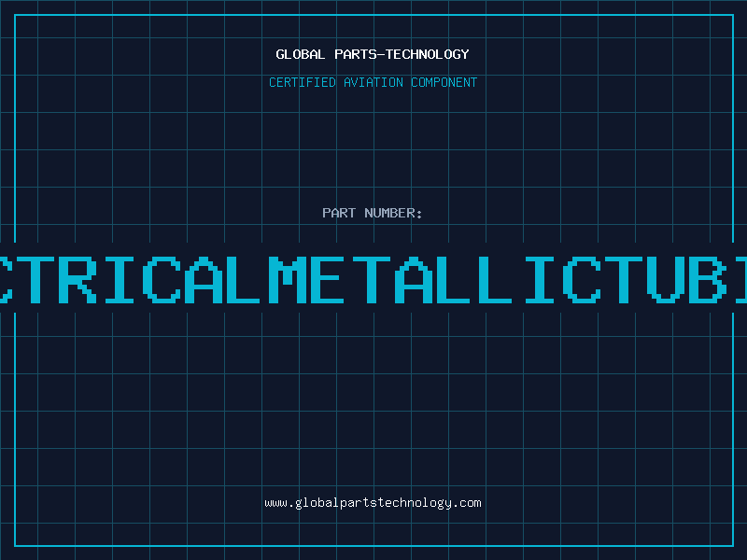Open the www.globalpartstechnology.com link
747x560 pixels.
[x=373, y=503]
